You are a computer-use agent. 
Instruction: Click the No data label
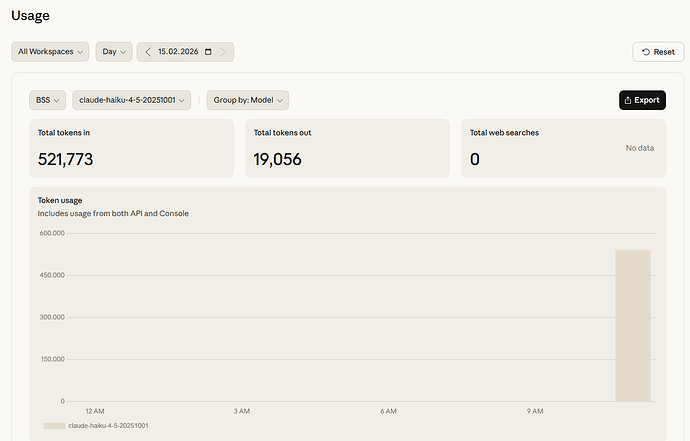pyautogui.click(x=639, y=148)
